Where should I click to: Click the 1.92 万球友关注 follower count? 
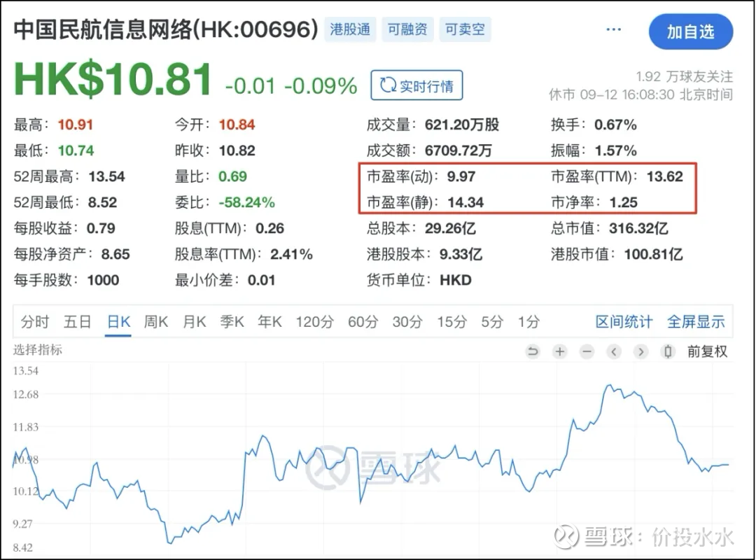coord(684,76)
